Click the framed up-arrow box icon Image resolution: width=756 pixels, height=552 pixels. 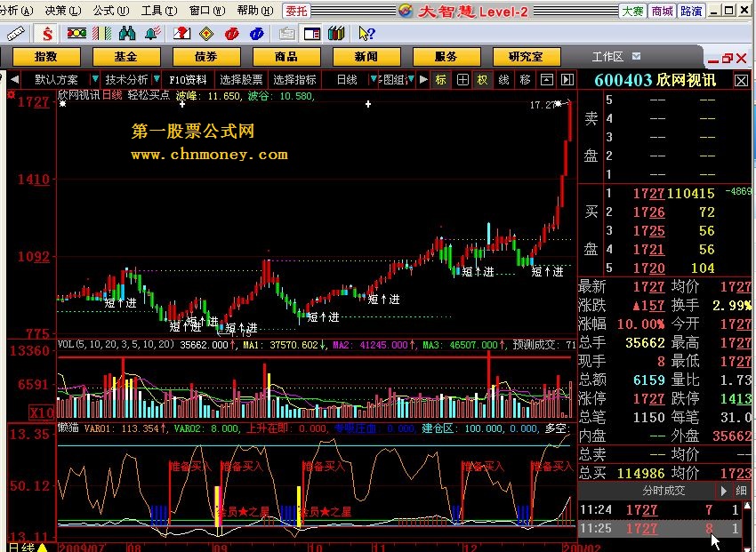pos(547,79)
